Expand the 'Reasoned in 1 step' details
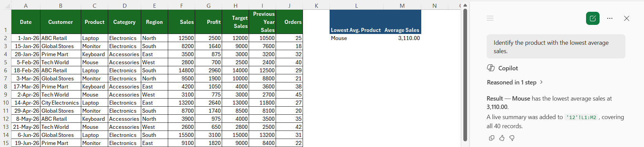The image size is (644, 147). (515, 82)
